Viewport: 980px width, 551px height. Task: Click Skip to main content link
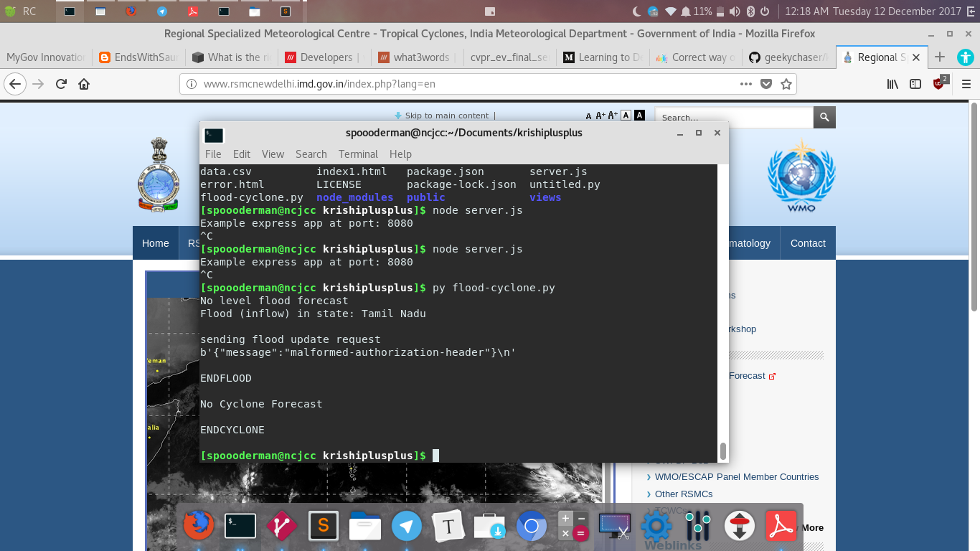(x=447, y=116)
